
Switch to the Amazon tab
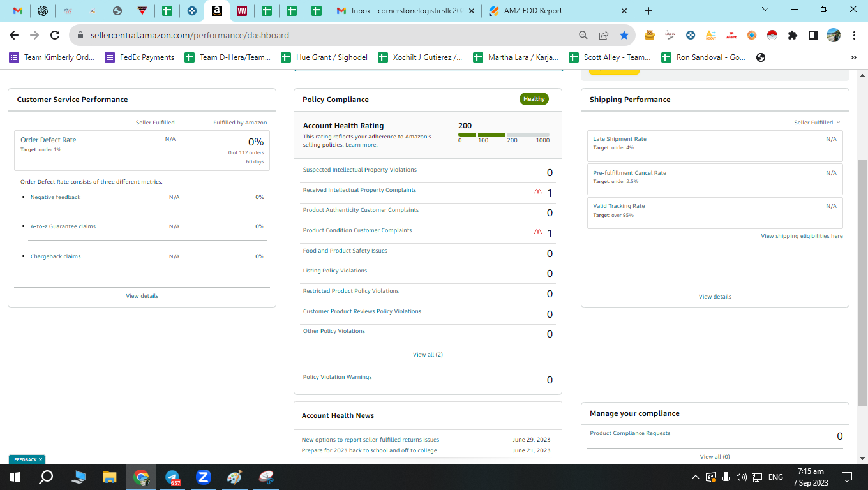217,11
